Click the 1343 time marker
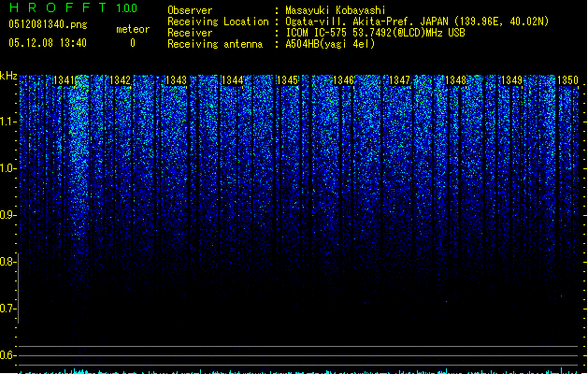The image size is (588, 374). pos(176,80)
